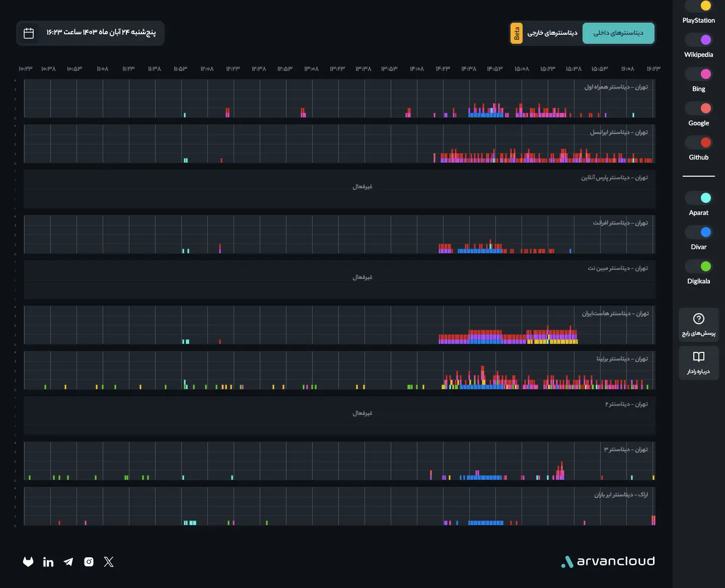Click the تهران – دیتاسنتر ۳ label
The height and width of the screenshot is (588, 725).
pos(626,450)
